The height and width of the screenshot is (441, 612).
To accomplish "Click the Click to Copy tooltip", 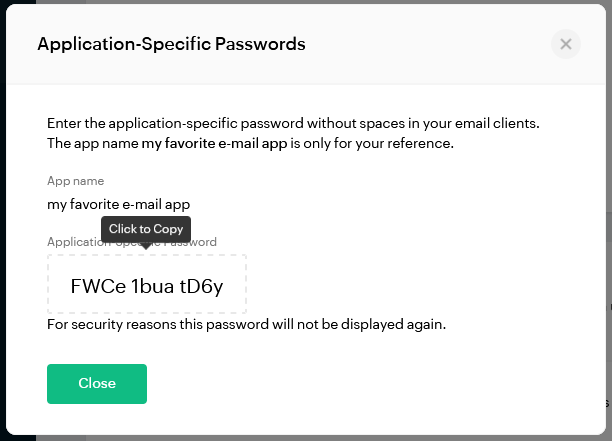I will tap(146, 229).
